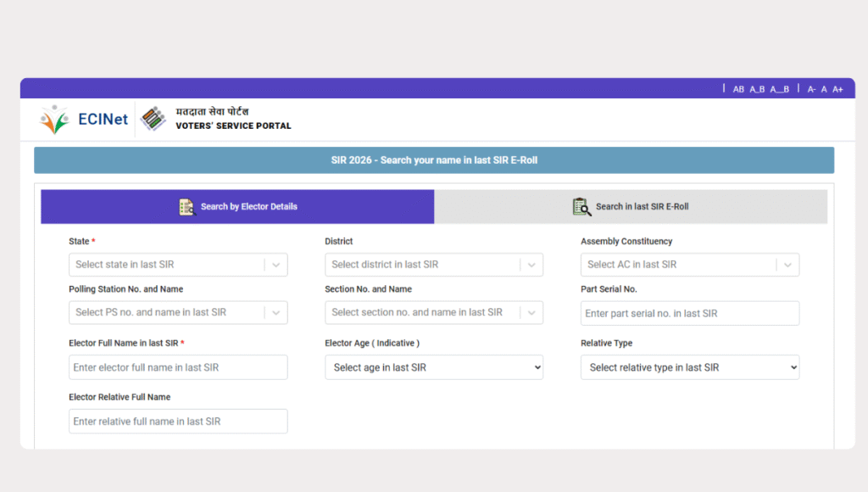Reset font size with plain A button
Viewport: 868px width, 492px height.
(824, 89)
